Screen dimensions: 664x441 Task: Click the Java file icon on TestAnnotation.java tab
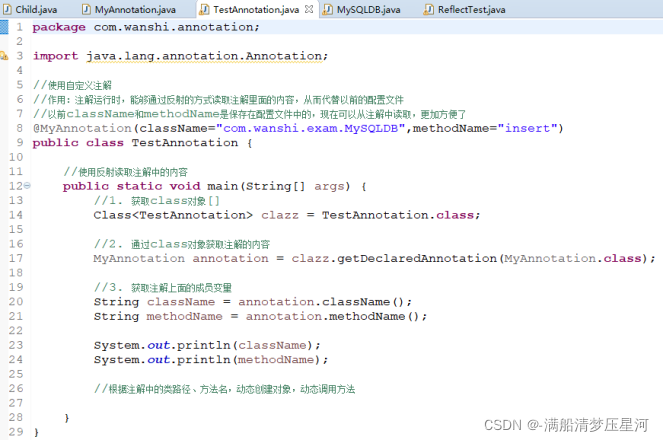205,9
